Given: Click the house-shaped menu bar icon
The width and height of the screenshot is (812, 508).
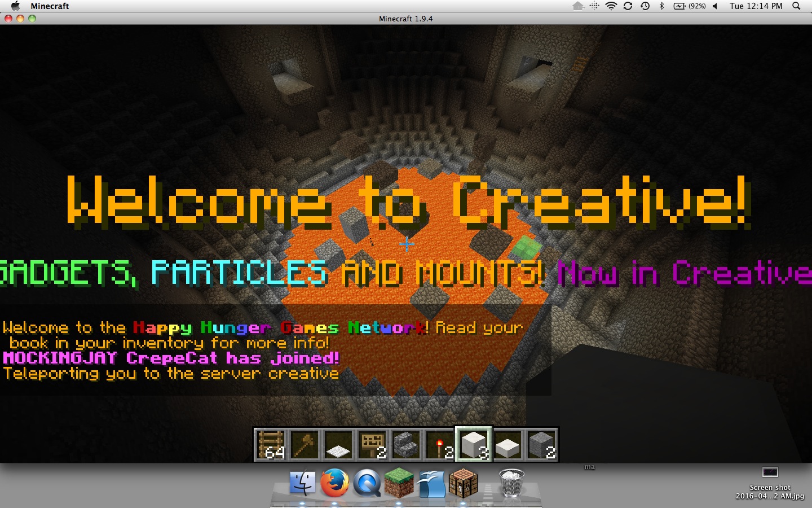Looking at the screenshot, I should (x=578, y=6).
